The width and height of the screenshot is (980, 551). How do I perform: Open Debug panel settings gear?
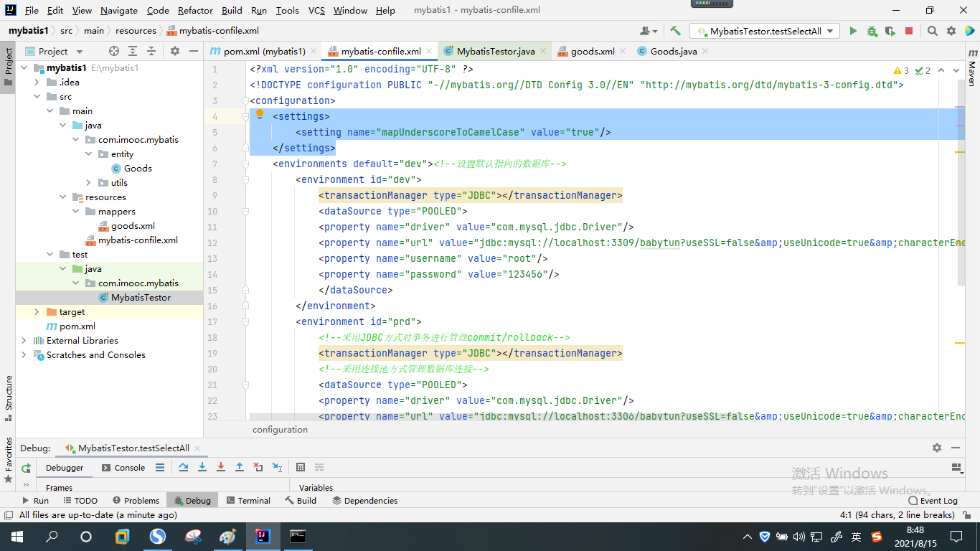pyautogui.click(x=936, y=448)
